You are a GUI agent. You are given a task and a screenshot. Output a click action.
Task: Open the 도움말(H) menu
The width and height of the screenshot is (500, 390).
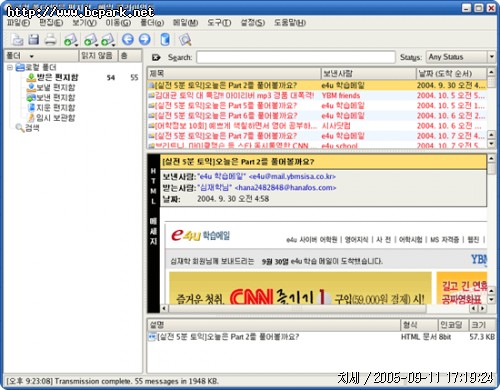click(290, 23)
